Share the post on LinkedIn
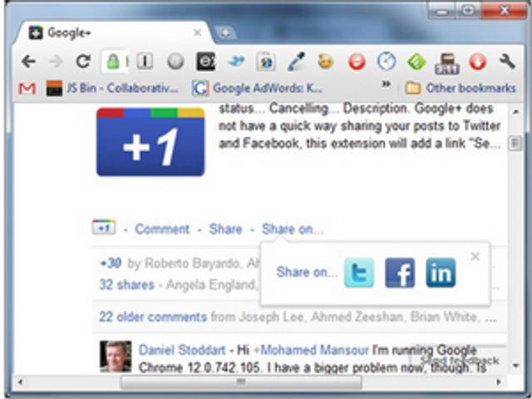 (x=441, y=273)
